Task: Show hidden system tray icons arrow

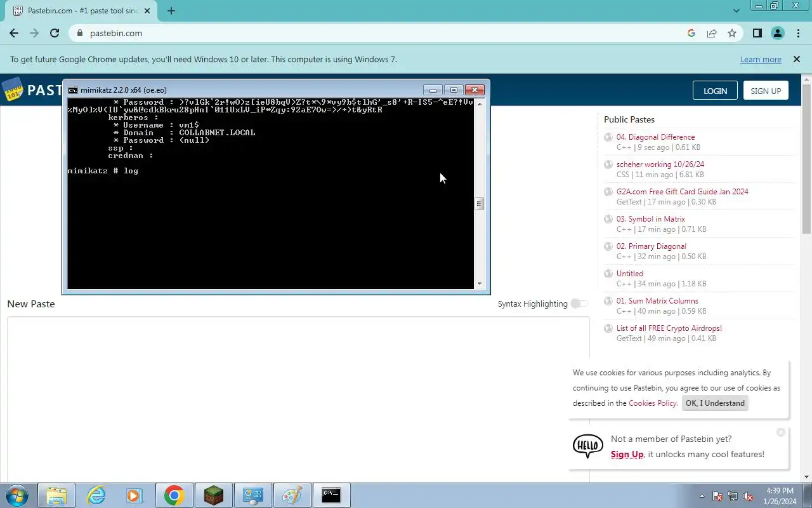Action: (702, 496)
